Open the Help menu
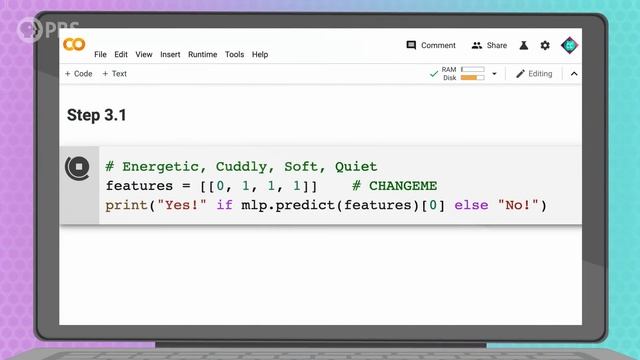Image resolution: width=640 pixels, height=360 pixels. tap(260, 54)
